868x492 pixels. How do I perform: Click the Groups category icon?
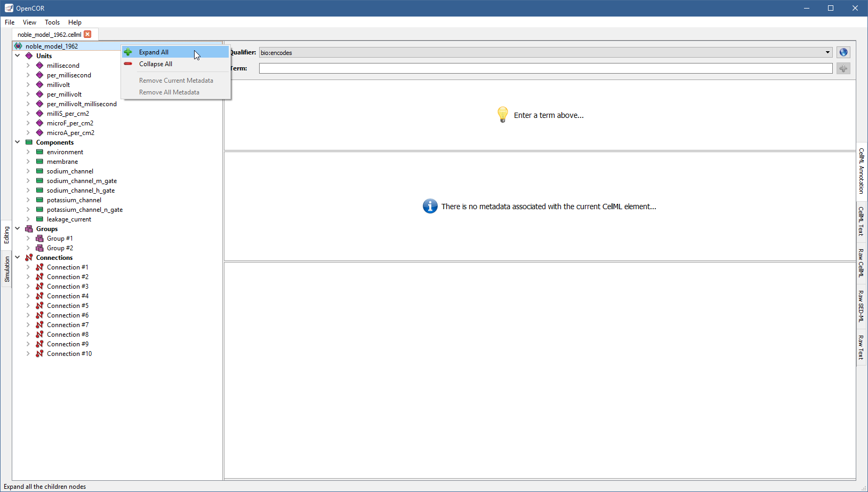[x=29, y=229]
